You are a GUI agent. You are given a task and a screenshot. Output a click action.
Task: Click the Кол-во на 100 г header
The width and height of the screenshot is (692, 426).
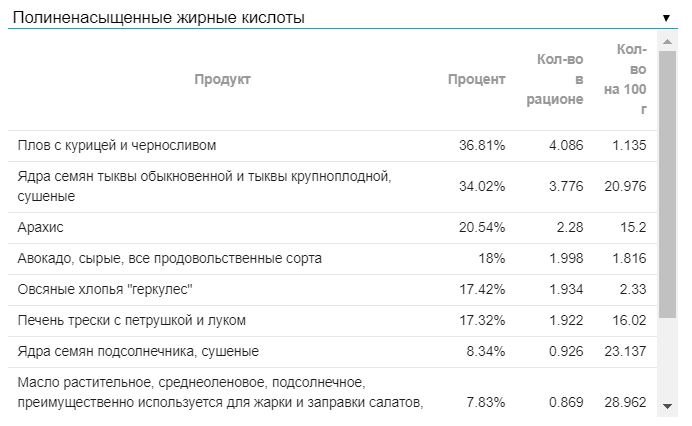point(626,80)
